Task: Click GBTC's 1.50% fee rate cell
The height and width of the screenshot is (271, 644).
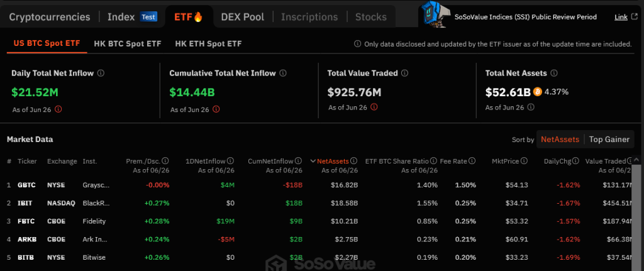Action: (465, 185)
